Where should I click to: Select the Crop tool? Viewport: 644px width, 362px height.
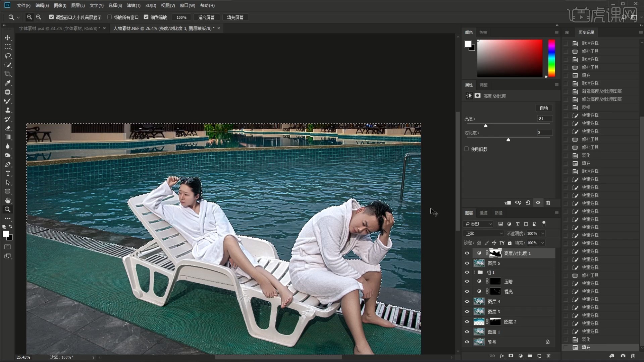coord(8,74)
